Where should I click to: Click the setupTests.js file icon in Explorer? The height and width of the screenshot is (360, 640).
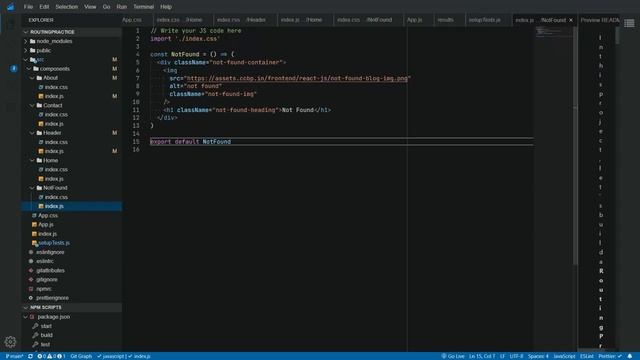34,243
